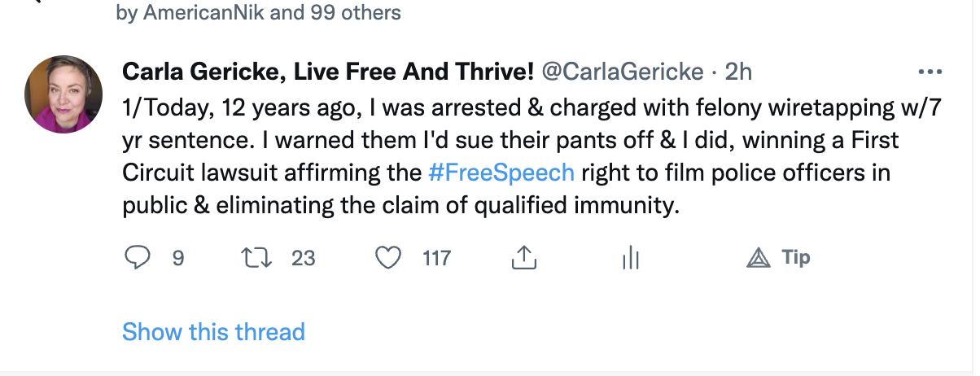This screenshot has height=376, width=980.
Task: Click the Tip triangle icon
Action: coord(758,258)
